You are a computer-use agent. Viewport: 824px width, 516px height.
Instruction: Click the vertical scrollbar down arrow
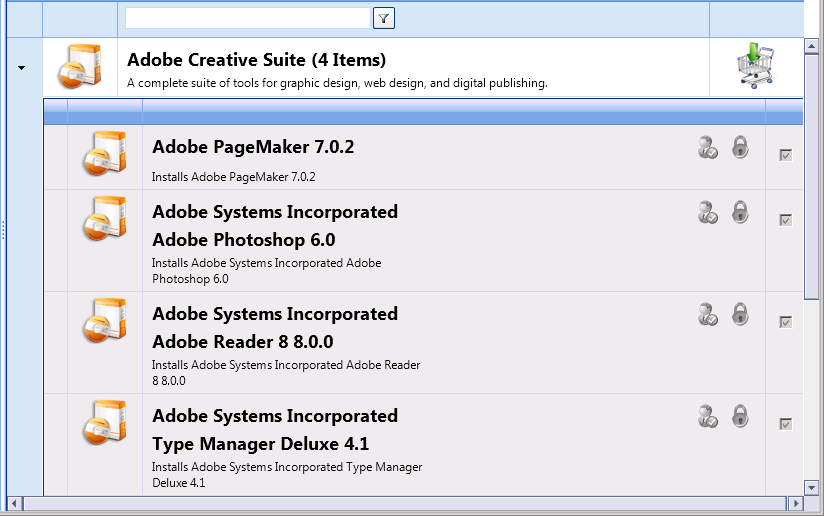tap(811, 487)
